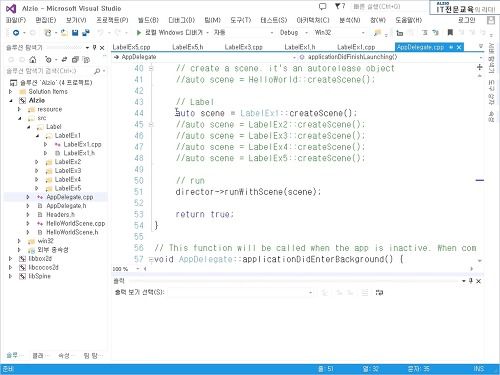Open the file menu 파일(F)

[x=16, y=20]
